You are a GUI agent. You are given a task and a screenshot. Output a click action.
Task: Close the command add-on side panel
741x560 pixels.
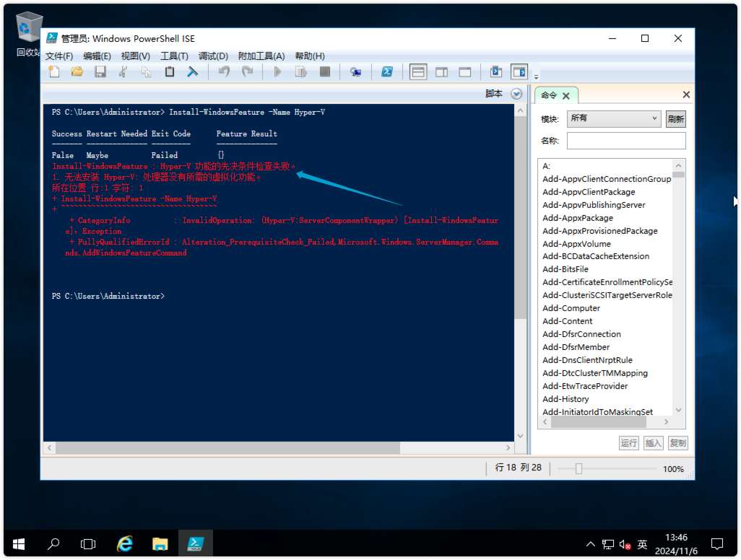coord(686,95)
